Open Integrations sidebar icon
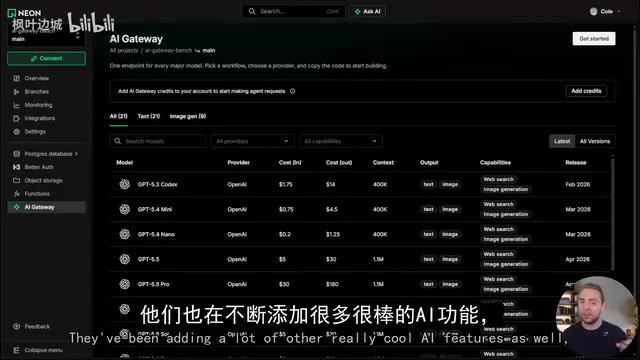640x360 pixels. pyautogui.click(x=16, y=118)
